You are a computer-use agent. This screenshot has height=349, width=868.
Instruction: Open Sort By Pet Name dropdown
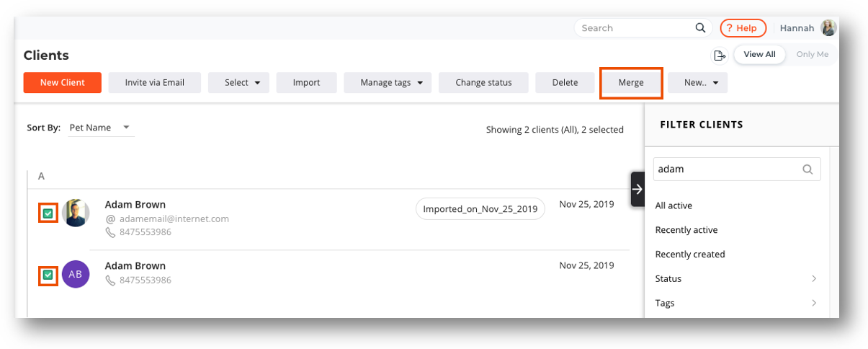click(100, 128)
